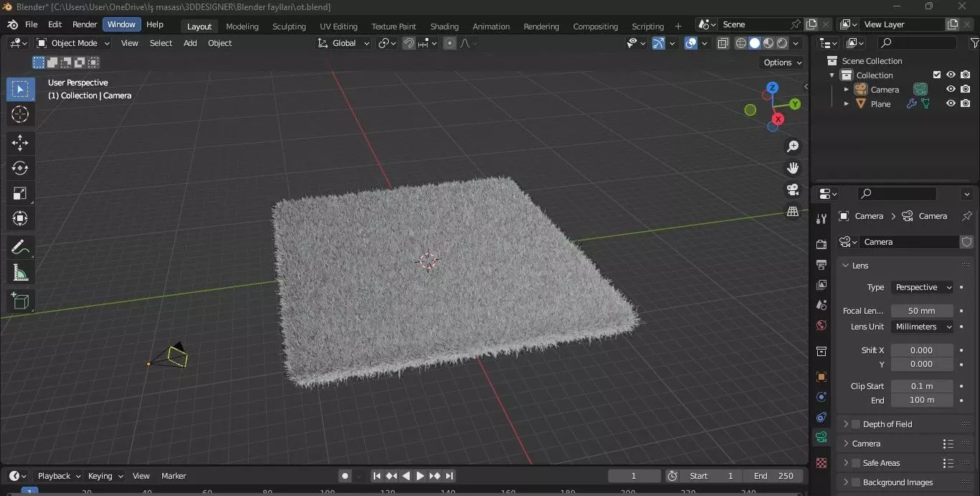The width and height of the screenshot is (980, 496).
Task: Click the green camera data icon next to Camera
Action: click(920, 90)
